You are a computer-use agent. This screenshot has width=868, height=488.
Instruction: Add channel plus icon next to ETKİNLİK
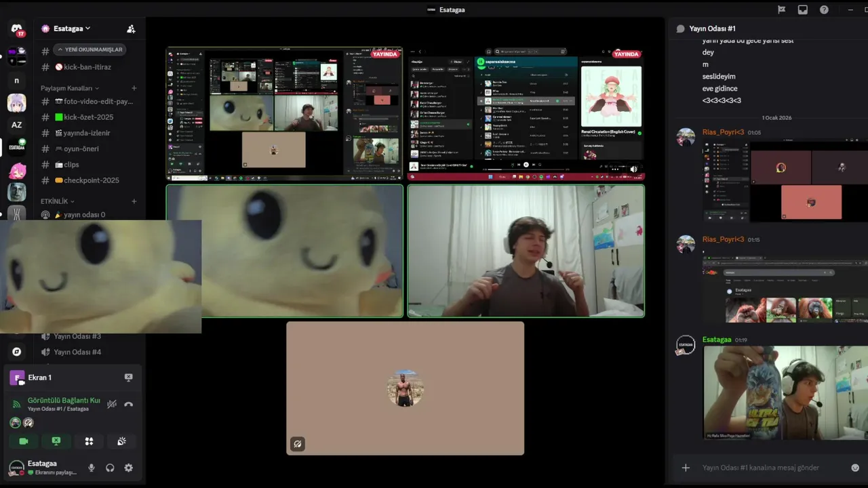coord(134,201)
